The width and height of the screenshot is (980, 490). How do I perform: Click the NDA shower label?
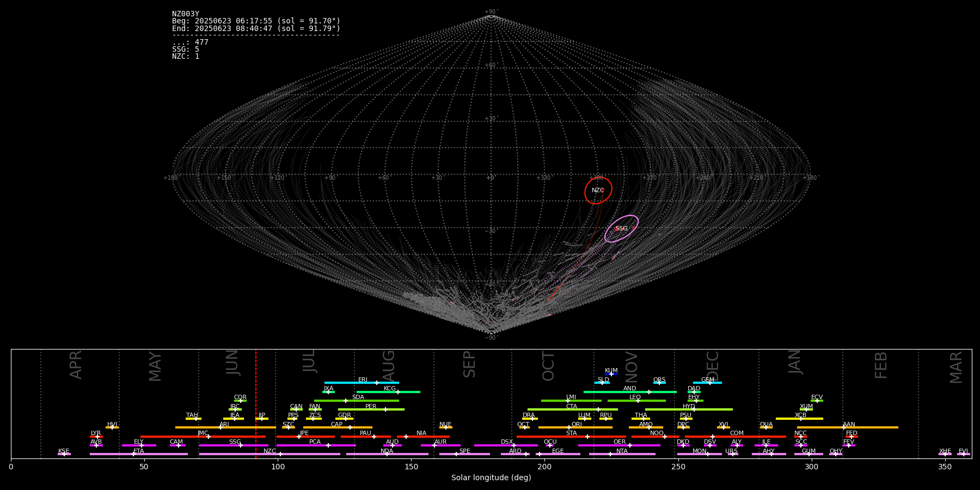(387, 451)
